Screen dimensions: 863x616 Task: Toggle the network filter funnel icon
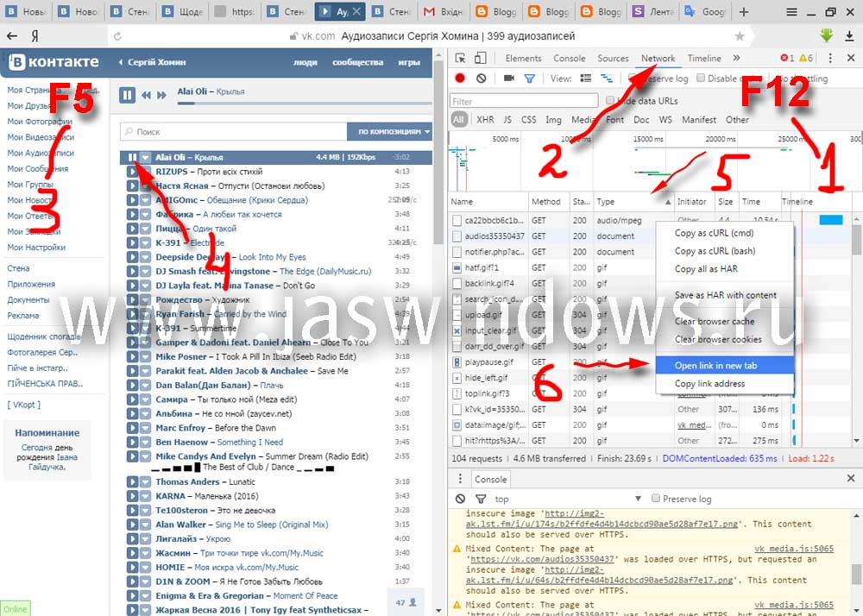pyautogui.click(x=530, y=79)
